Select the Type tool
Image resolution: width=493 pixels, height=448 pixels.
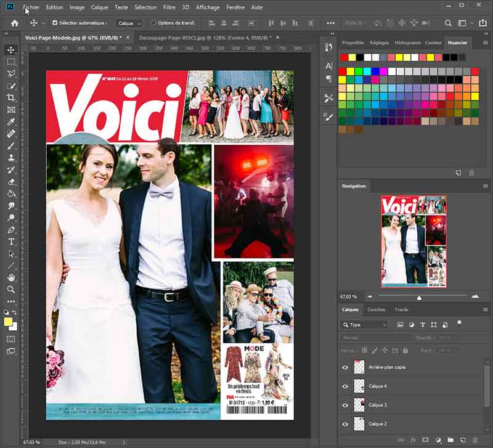(x=11, y=242)
